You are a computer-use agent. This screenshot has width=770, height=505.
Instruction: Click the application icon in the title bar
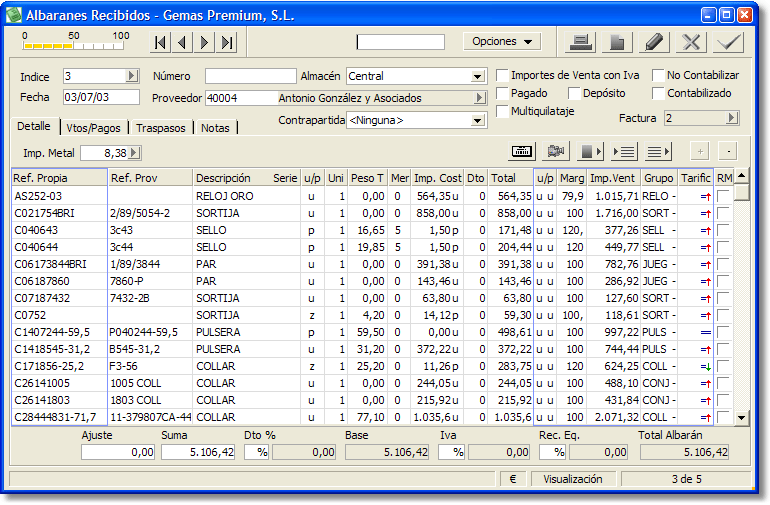click(14, 15)
